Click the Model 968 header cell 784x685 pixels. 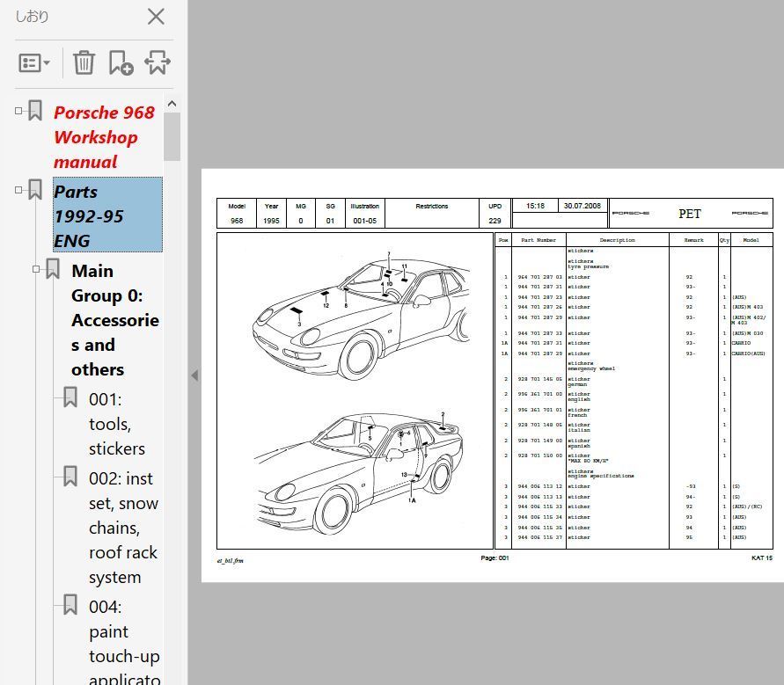237,214
